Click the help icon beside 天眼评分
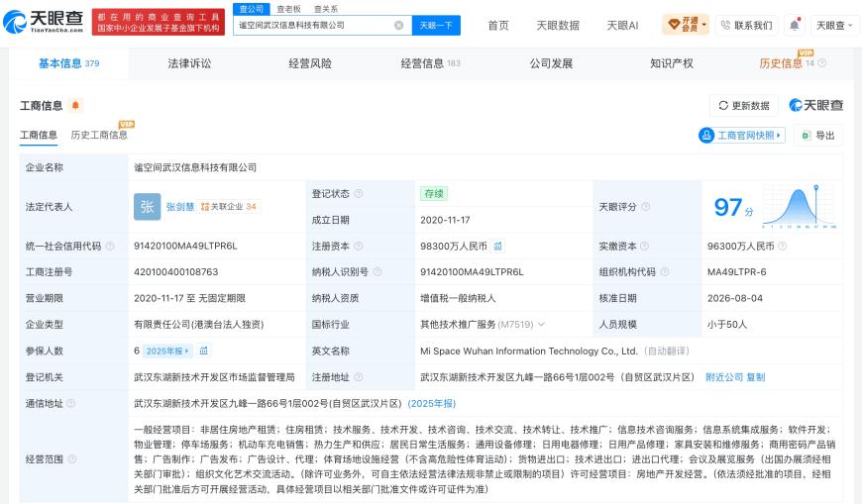The height and width of the screenshot is (504, 862). 645,207
